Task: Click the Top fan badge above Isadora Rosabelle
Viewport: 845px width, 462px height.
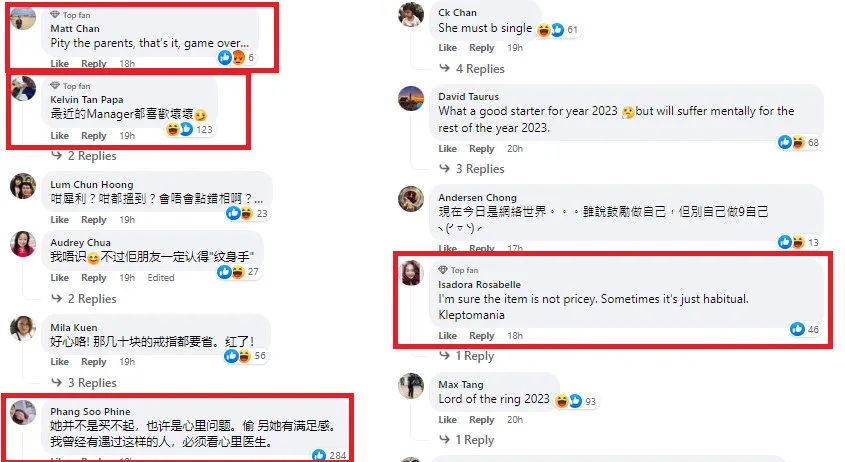Action: pos(458,270)
